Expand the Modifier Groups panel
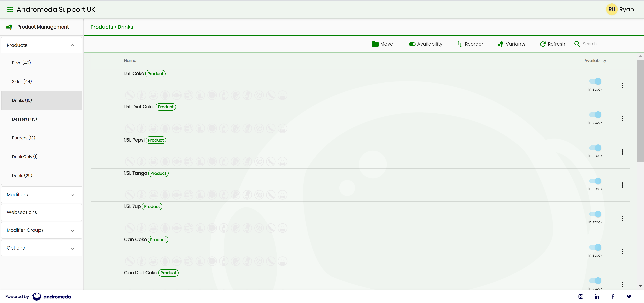 coord(42,230)
